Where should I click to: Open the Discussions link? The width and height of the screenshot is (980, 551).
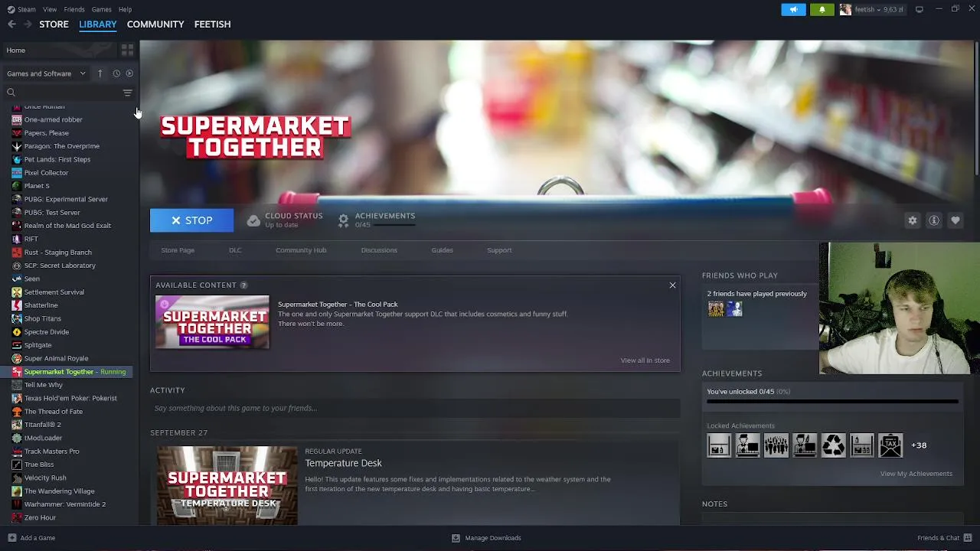click(379, 250)
